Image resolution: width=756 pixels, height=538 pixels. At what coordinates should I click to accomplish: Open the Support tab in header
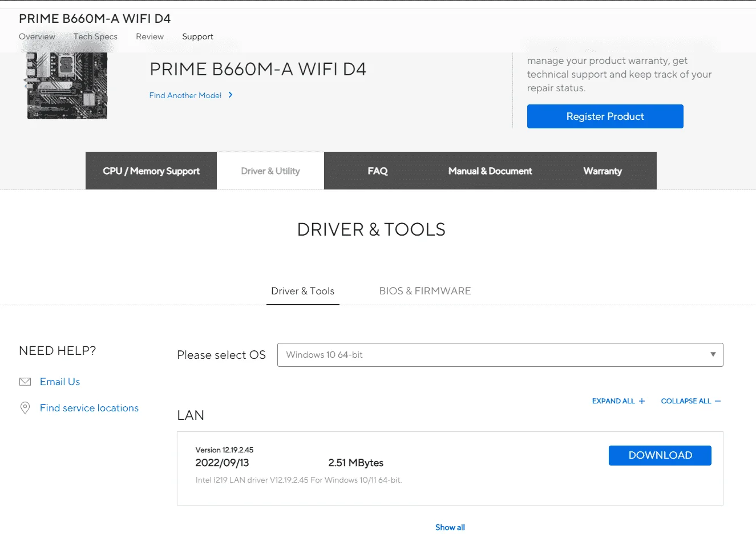coord(197,37)
